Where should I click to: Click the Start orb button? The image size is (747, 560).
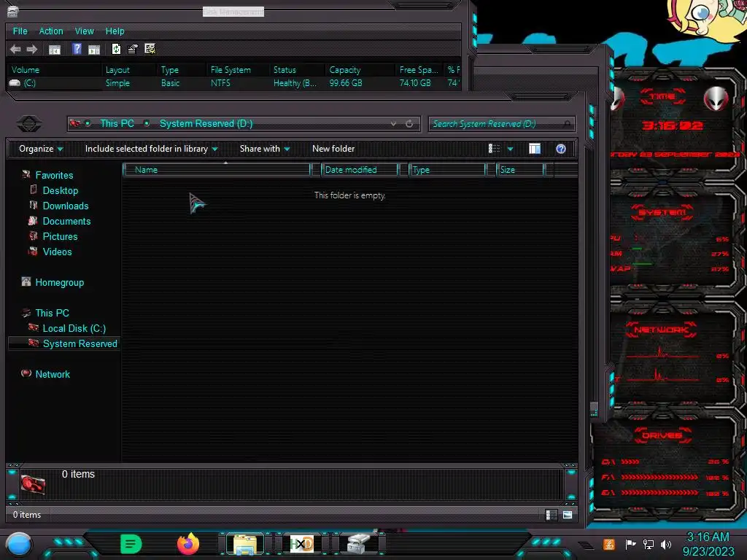(x=19, y=545)
